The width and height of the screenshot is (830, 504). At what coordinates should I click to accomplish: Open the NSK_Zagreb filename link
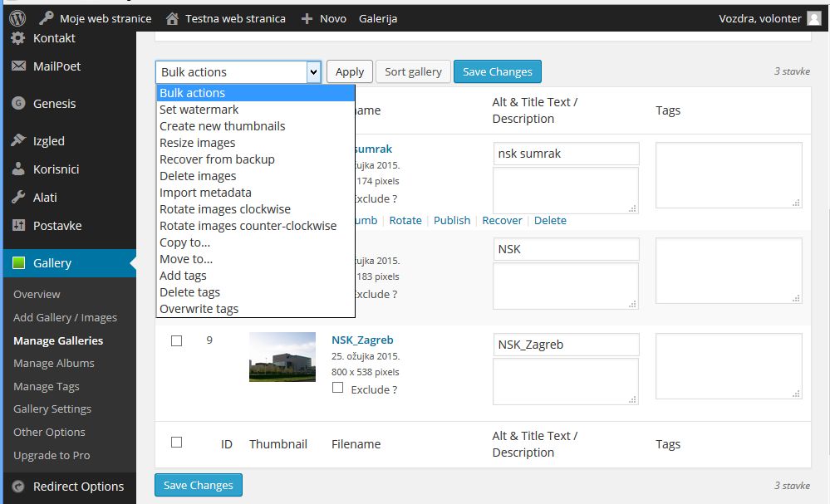point(362,340)
